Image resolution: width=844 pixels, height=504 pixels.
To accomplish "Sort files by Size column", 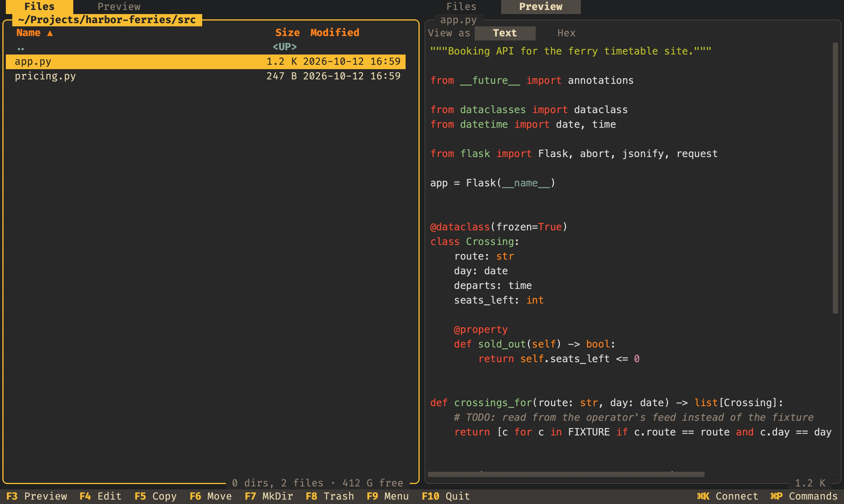I will [x=287, y=33].
